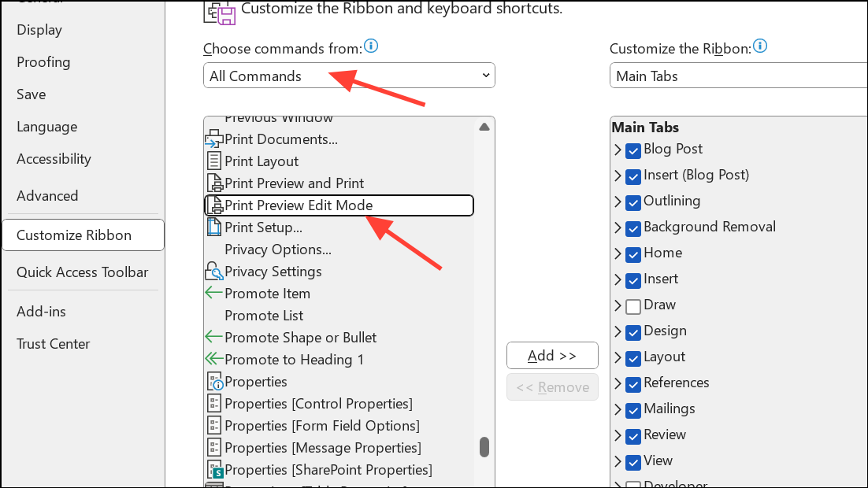Click the Add >> button
The height and width of the screenshot is (488, 868).
click(x=552, y=356)
